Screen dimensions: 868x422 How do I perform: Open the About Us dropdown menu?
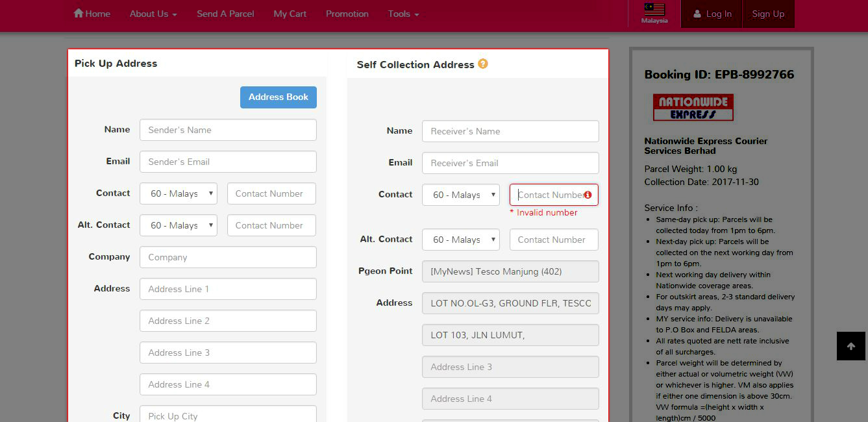point(153,14)
